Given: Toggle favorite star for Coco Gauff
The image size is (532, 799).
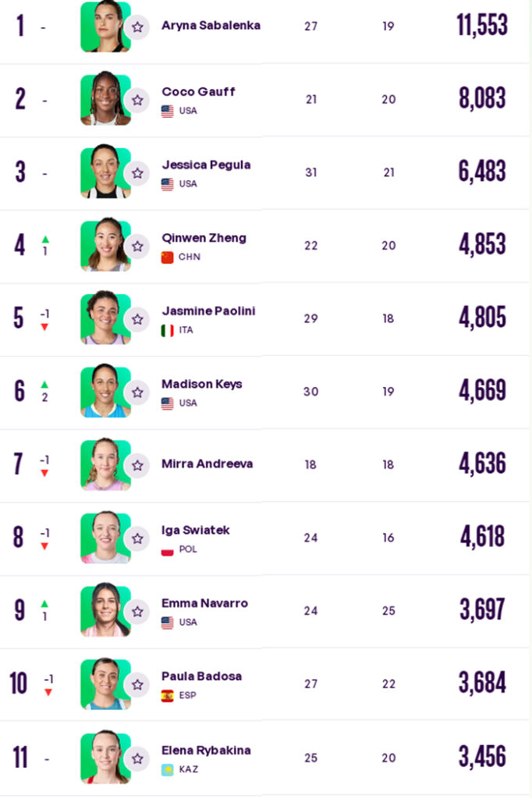Looking at the screenshot, I should [137, 100].
